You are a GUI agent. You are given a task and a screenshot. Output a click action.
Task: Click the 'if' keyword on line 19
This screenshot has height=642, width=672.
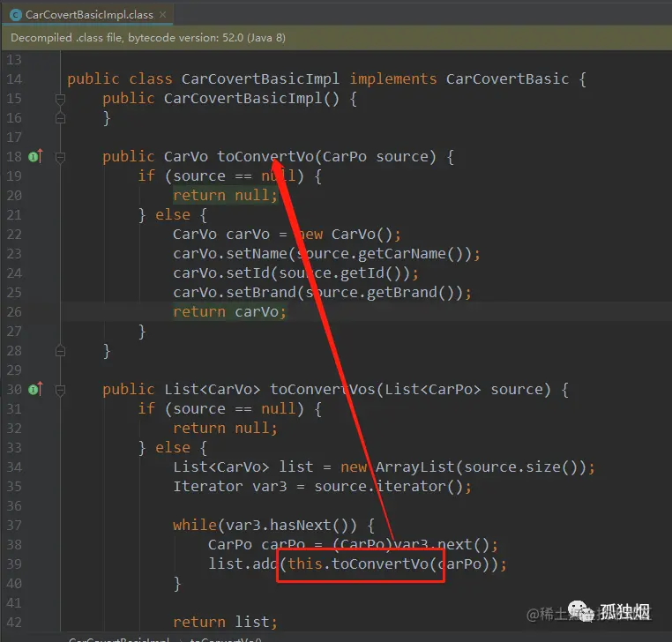pyautogui.click(x=146, y=175)
